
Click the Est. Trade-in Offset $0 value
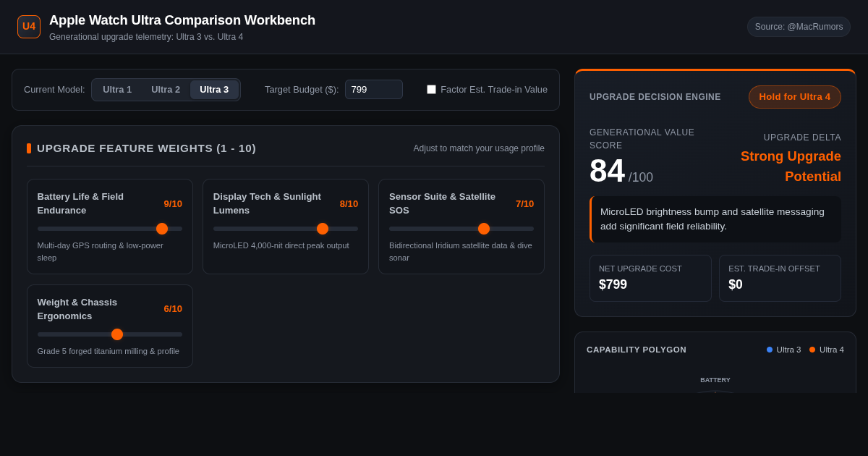coord(736,284)
